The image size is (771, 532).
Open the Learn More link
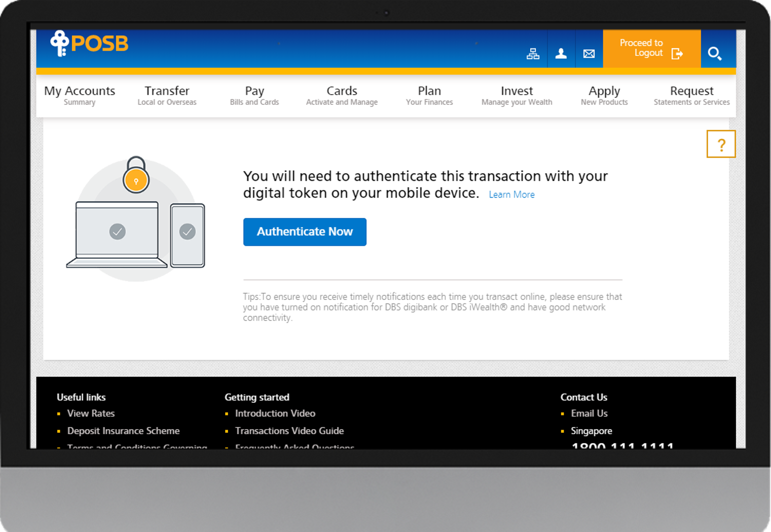pyautogui.click(x=511, y=195)
